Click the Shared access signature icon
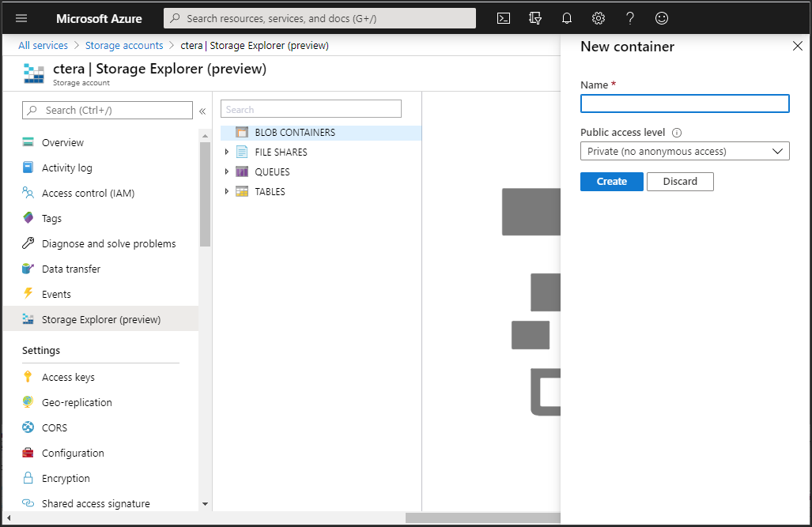812x527 pixels. [x=28, y=503]
